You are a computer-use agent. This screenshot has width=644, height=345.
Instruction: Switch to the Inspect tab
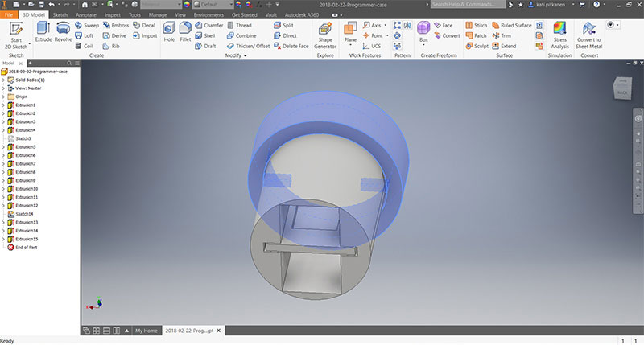(112, 14)
